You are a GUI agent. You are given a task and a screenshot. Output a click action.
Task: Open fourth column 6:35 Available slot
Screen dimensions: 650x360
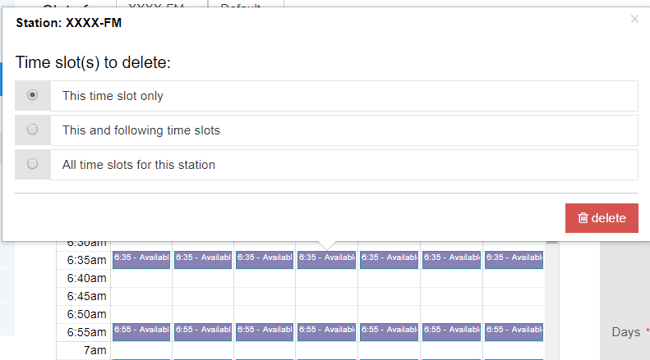click(x=327, y=260)
